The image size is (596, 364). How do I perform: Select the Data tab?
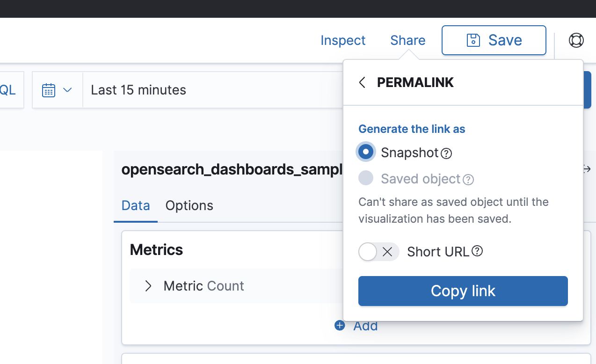coord(135,205)
